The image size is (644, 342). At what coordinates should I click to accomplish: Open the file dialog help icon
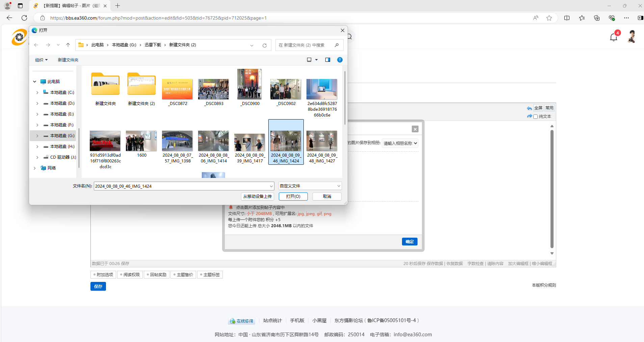pyautogui.click(x=340, y=60)
